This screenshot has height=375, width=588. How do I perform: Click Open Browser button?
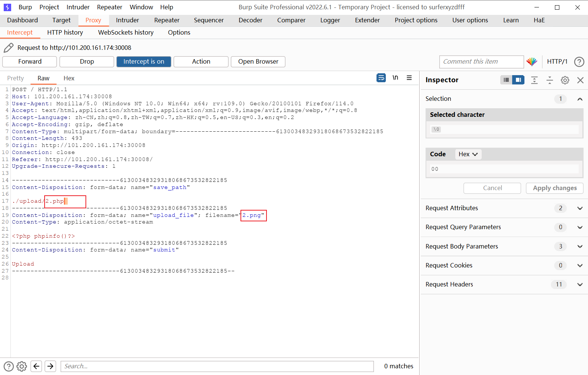[x=258, y=62]
